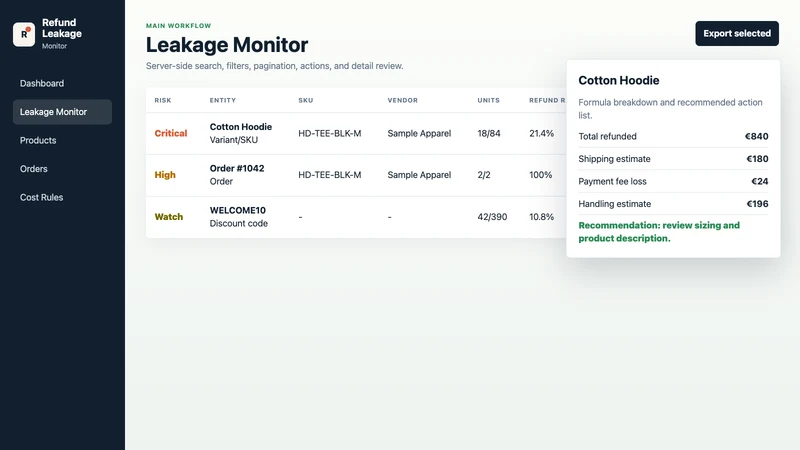Click the €196 handling estimate value
Screen dimensions: 800x450
coord(757,204)
